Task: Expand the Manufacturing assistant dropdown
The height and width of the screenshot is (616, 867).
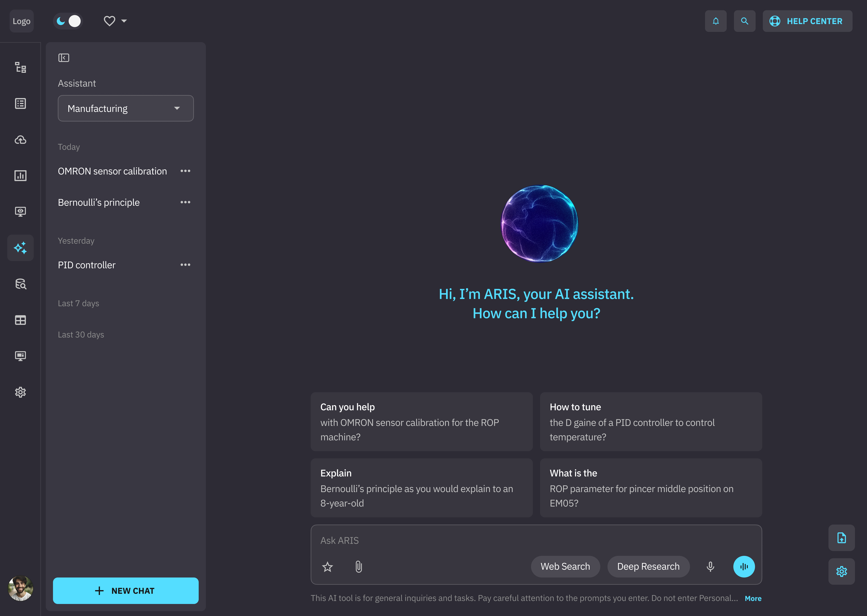Action: tap(126, 108)
